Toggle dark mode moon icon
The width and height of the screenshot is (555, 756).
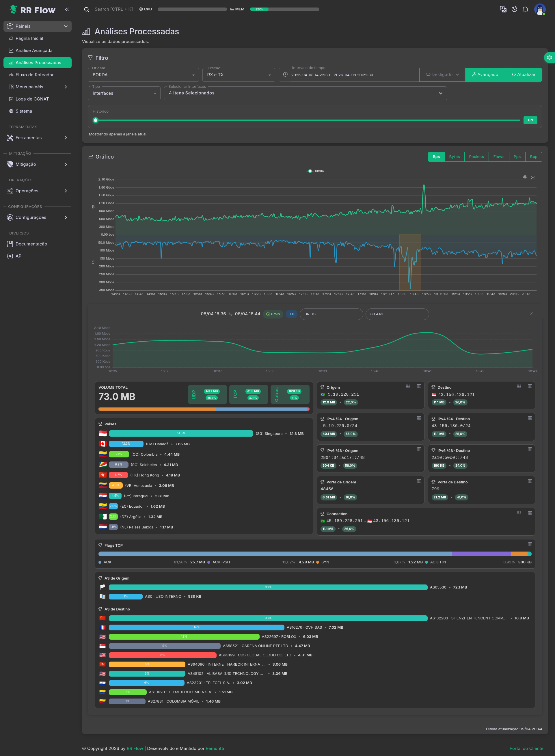tap(514, 10)
